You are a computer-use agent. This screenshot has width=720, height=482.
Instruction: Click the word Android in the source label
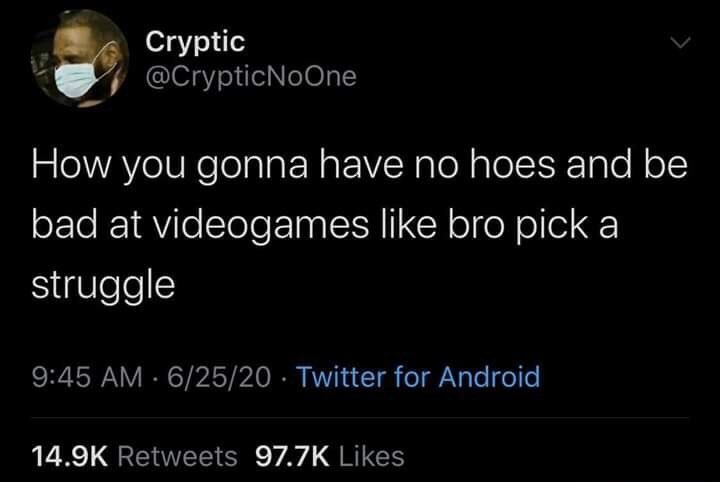point(489,377)
